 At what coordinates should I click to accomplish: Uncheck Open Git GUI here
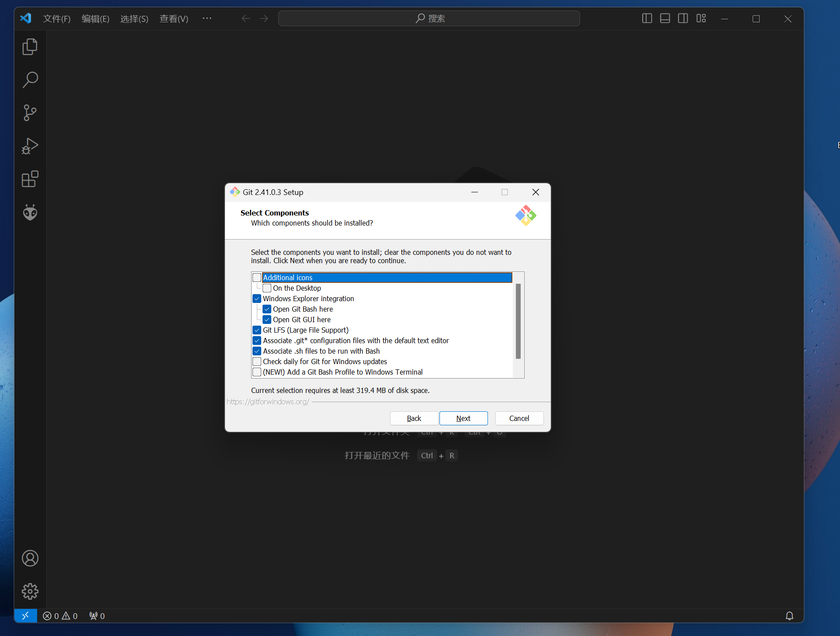(x=267, y=320)
